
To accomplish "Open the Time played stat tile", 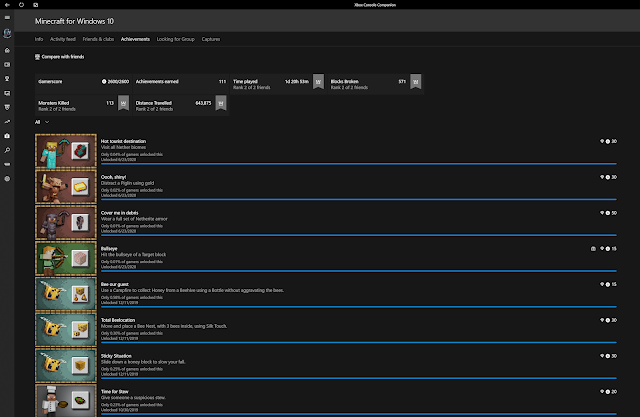I will (278, 84).
